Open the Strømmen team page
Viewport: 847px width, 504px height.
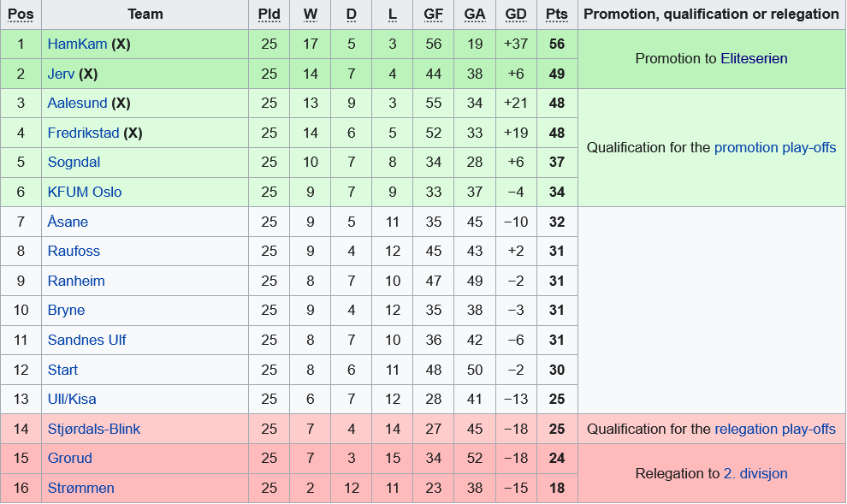(80, 488)
